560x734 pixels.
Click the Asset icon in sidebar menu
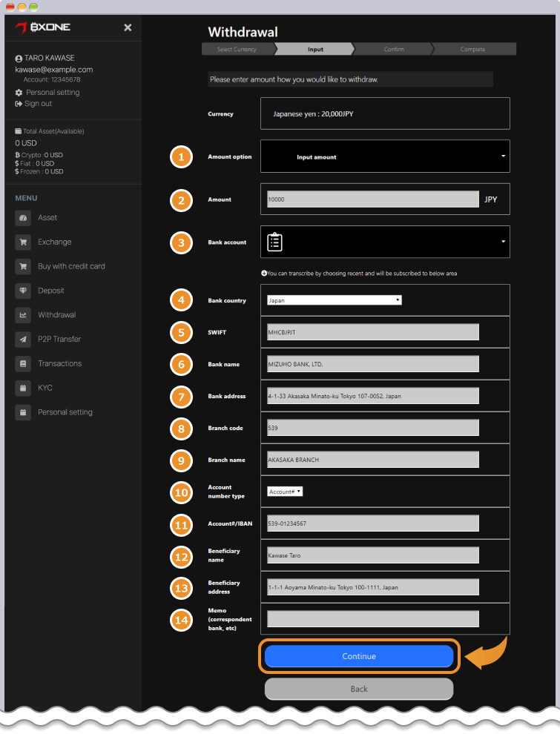coord(23,218)
